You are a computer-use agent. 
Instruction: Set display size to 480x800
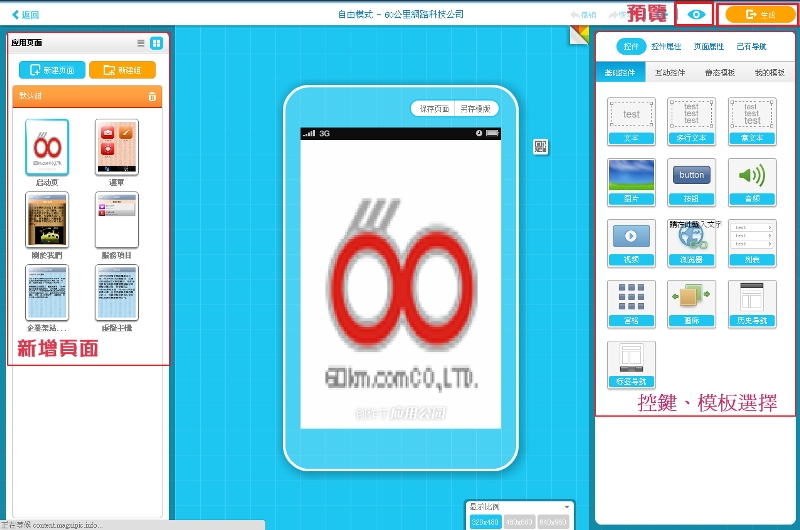pos(519,522)
